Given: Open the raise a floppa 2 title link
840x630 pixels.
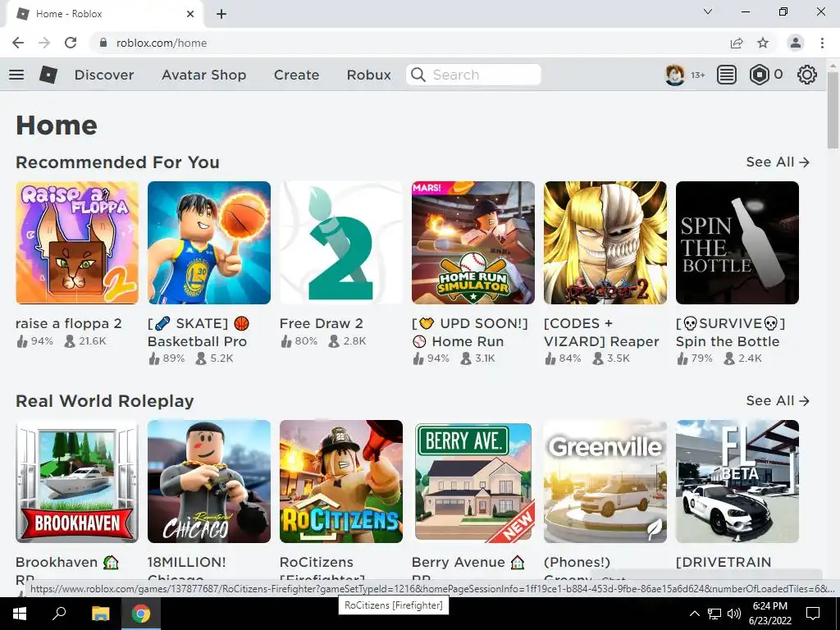Looking at the screenshot, I should coord(69,323).
